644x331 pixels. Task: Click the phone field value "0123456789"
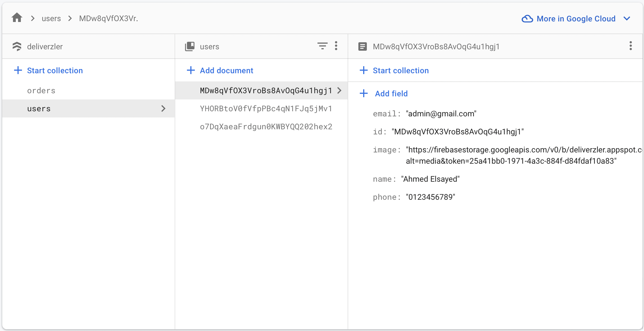tap(430, 197)
